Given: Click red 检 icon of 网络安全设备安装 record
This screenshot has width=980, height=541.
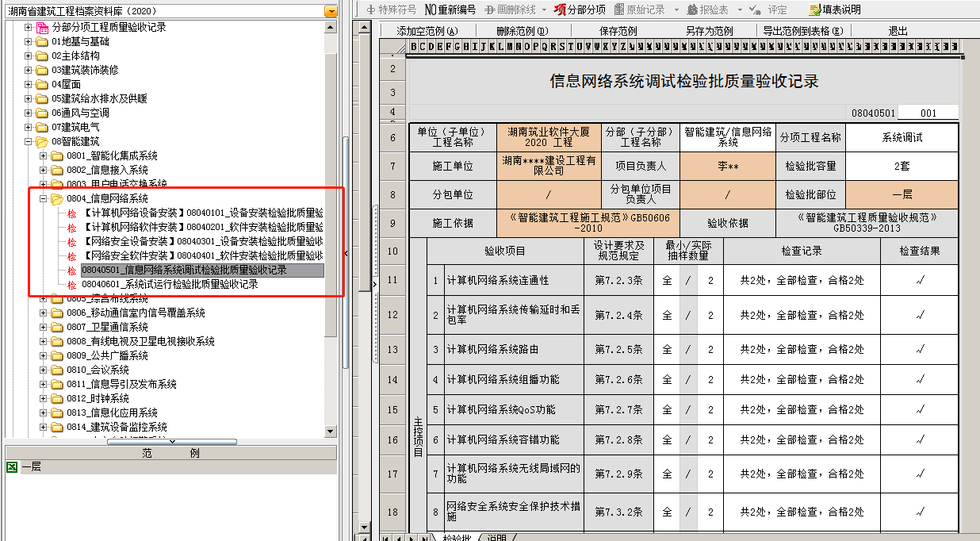Looking at the screenshot, I should pyautogui.click(x=72, y=242).
